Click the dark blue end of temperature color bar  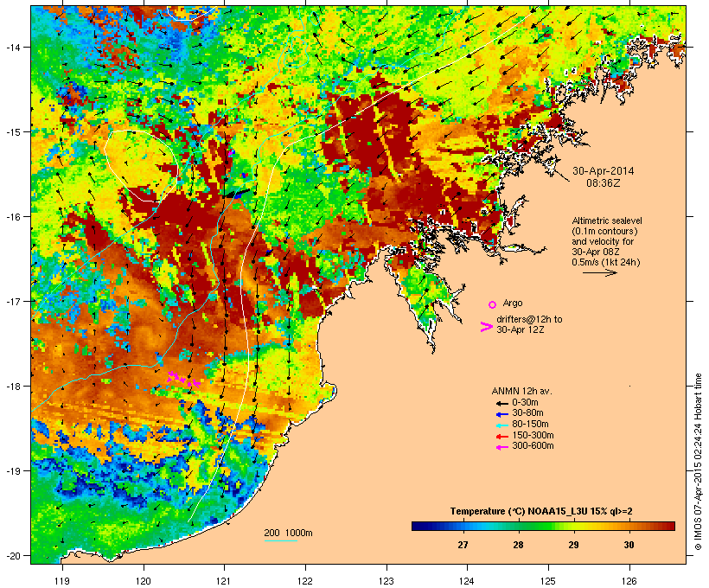click(418, 526)
